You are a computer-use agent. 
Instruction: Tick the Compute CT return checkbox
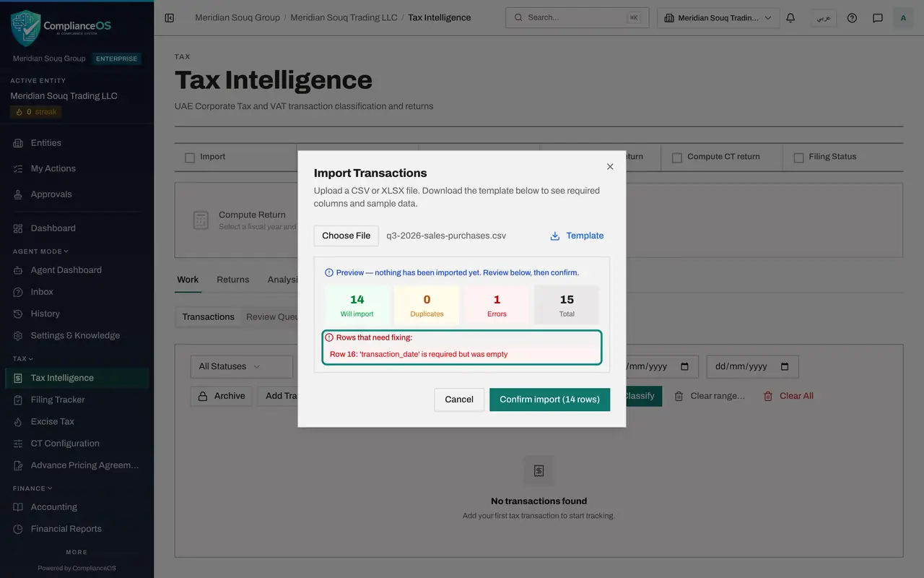coord(677,158)
